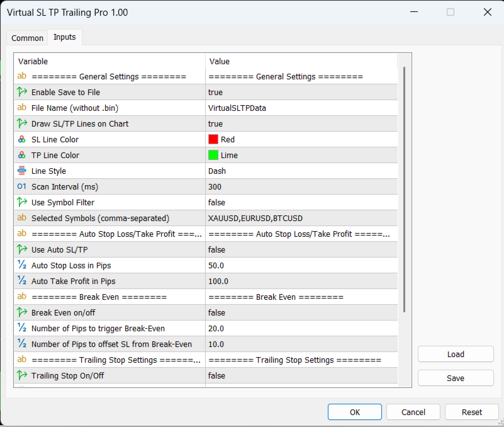The width and height of the screenshot is (504, 427).
Task: Save inputs using the Save button
Action: point(456,378)
